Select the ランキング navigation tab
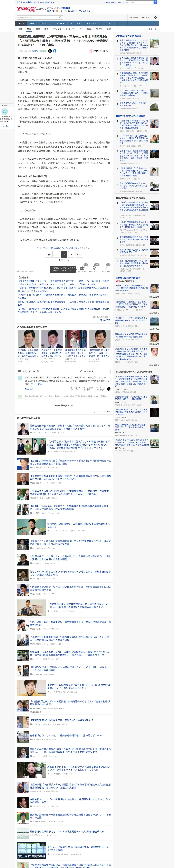Screen dimensions: 174x868 coord(109,24)
